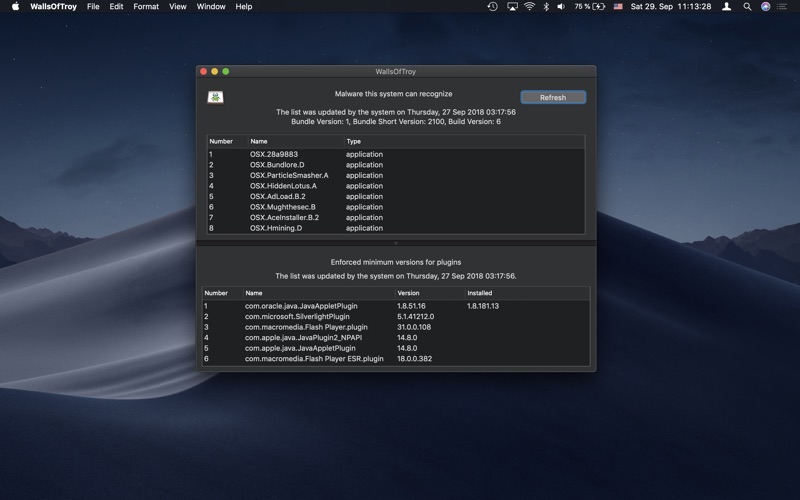Screen dimensions: 800x500
Task: Close the WallsOfTroy window
Action: click(x=203, y=71)
